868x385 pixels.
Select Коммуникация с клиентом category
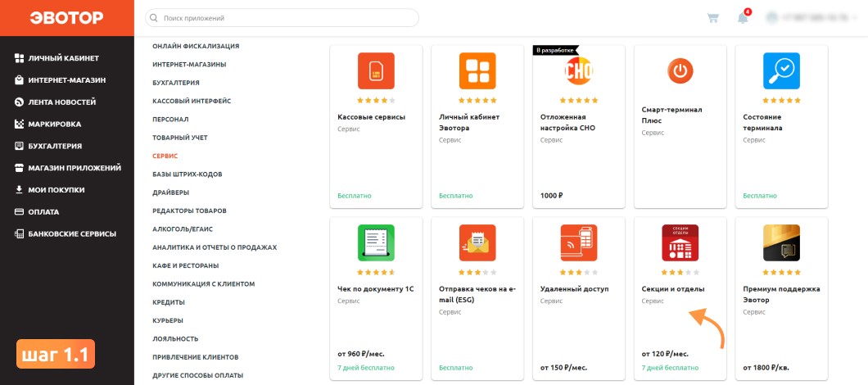tap(204, 283)
